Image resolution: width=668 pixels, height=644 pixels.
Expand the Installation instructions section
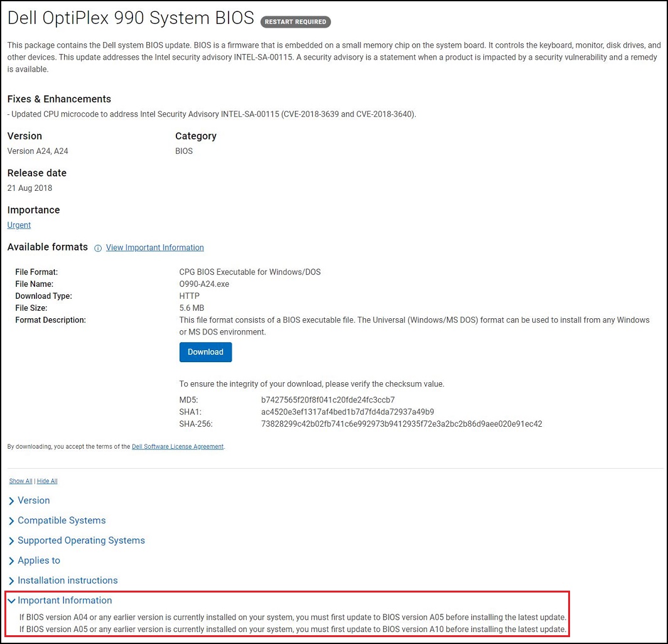coord(63,581)
